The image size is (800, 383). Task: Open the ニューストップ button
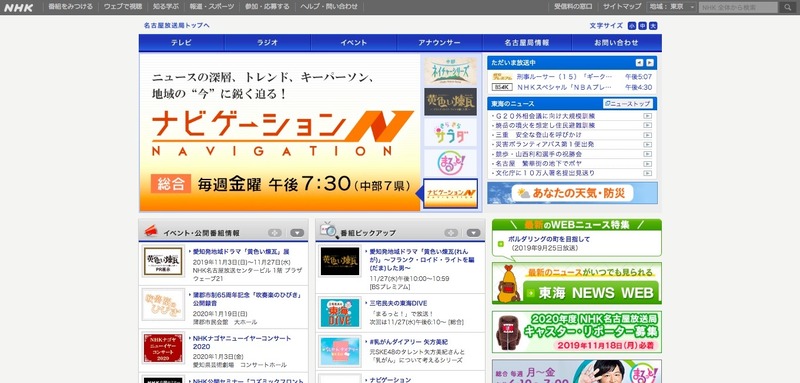click(628, 104)
